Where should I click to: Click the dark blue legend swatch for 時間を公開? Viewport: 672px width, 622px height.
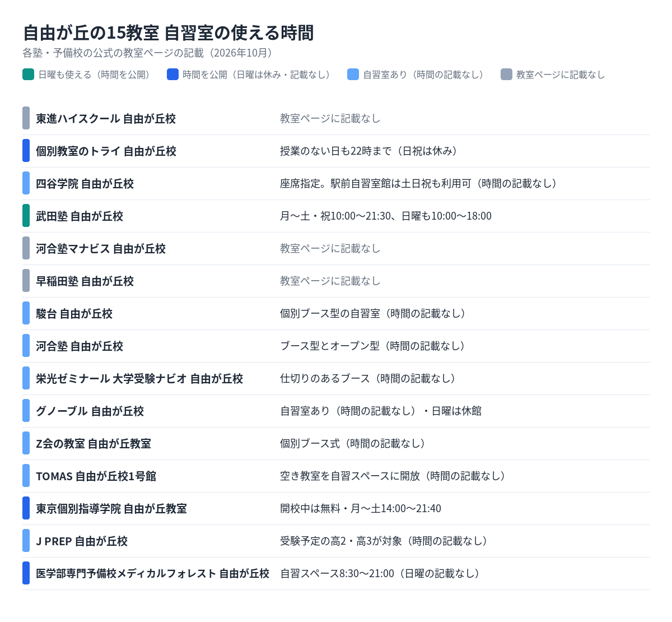(x=173, y=75)
